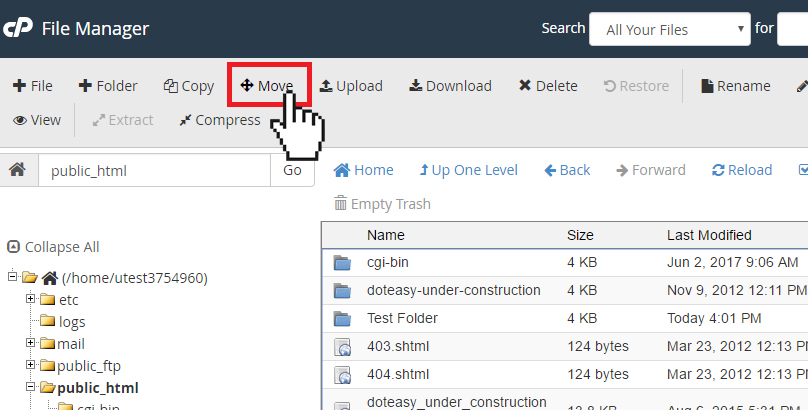Click the Delete toolbar button

point(548,86)
